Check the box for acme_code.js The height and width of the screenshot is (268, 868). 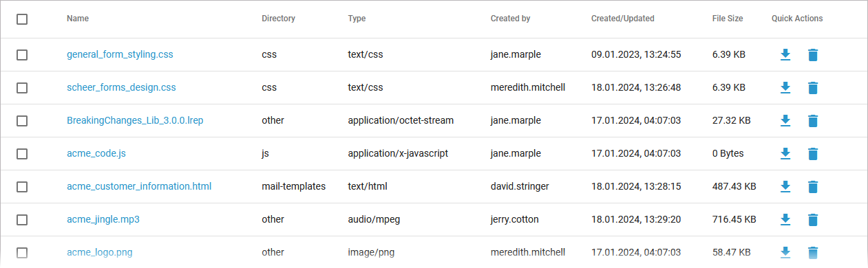[22, 154]
